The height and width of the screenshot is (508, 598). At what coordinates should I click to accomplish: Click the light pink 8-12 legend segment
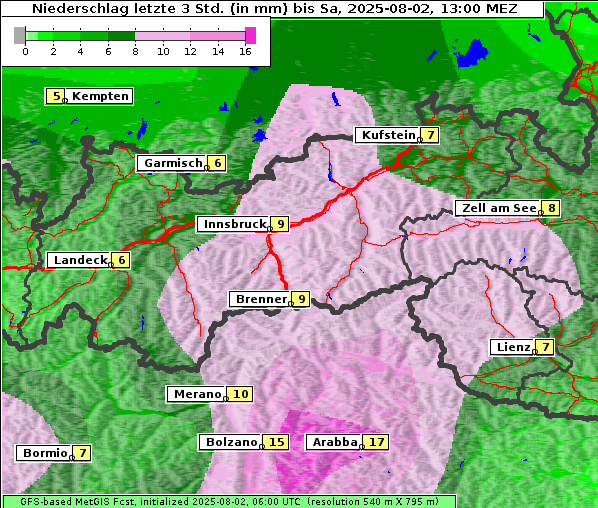(162, 36)
